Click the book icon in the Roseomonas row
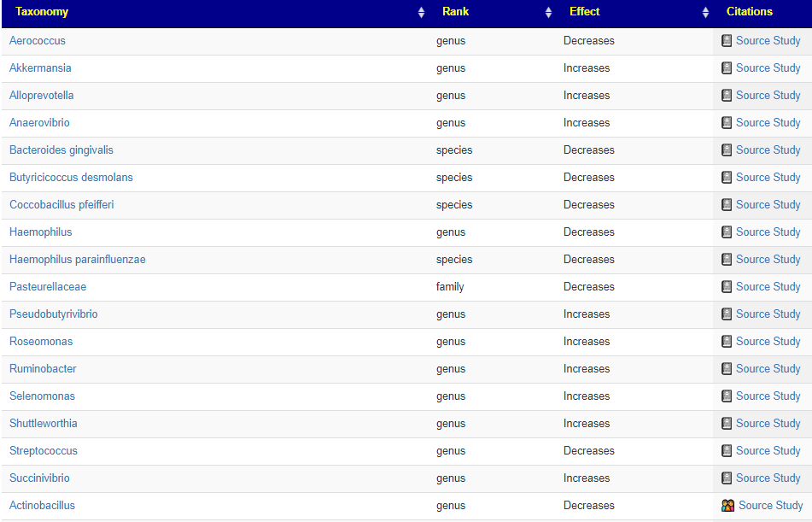The image size is (812, 522). pyautogui.click(x=727, y=342)
